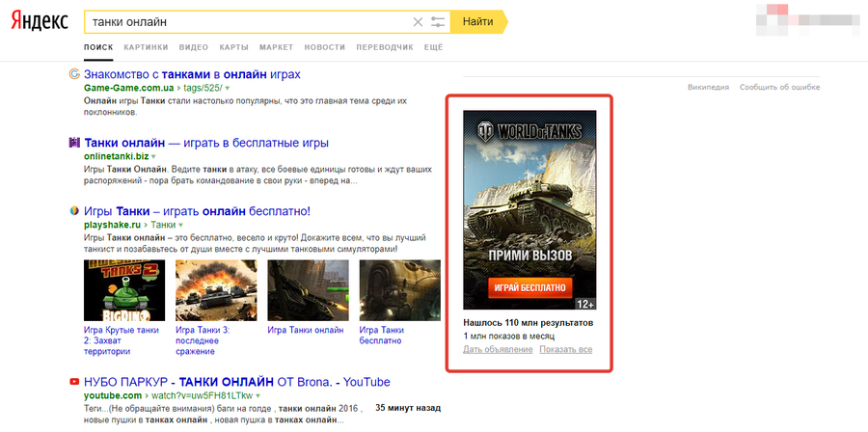Select the ПОИСК tab
The height and width of the screenshot is (432, 868).
pyautogui.click(x=98, y=47)
